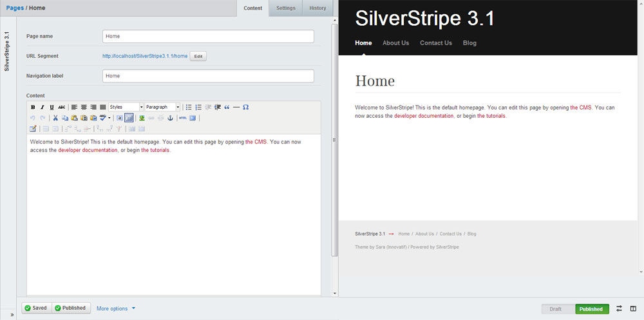This screenshot has height=320, width=644.
Task: Toggle italic formatting in the editor toolbar
Action: coord(43,107)
